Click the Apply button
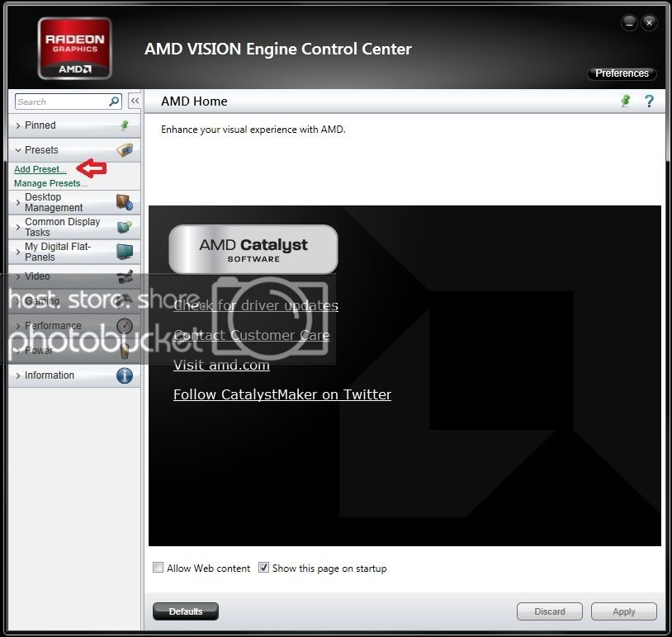Viewport: 672px width, 637px height. click(x=624, y=611)
